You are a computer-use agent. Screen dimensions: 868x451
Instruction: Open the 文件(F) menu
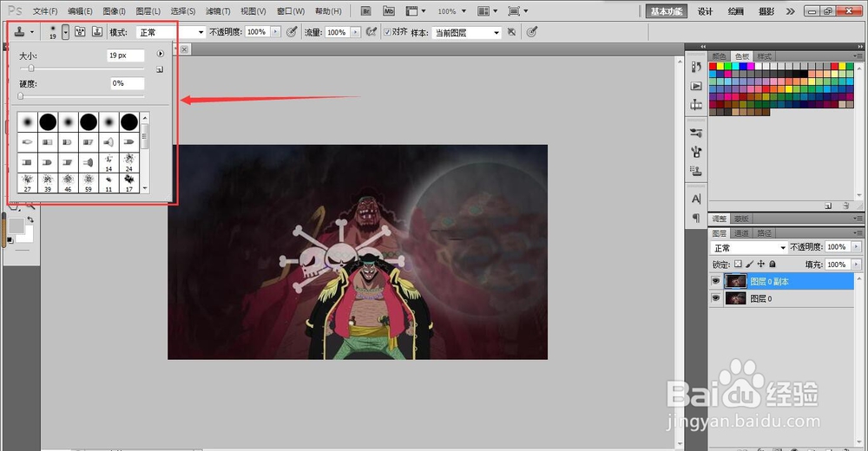pyautogui.click(x=45, y=11)
